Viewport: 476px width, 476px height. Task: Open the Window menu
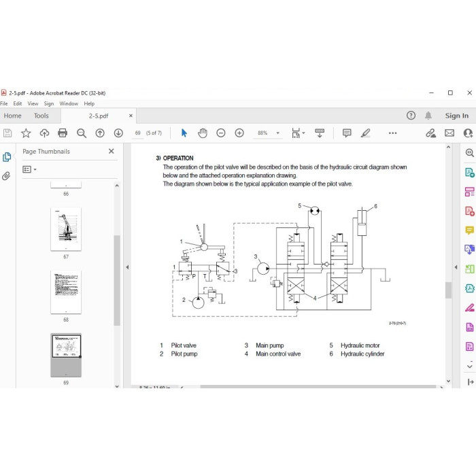69,103
